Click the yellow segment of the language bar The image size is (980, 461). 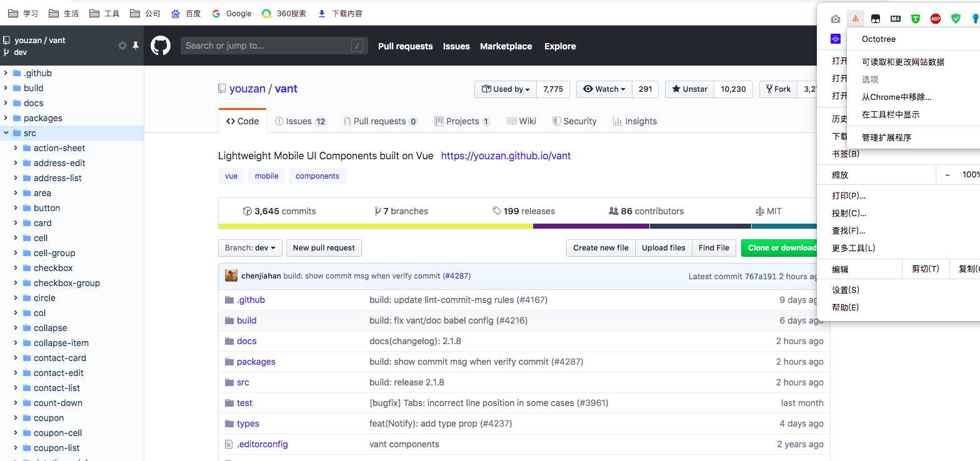pyautogui.click(x=376, y=226)
